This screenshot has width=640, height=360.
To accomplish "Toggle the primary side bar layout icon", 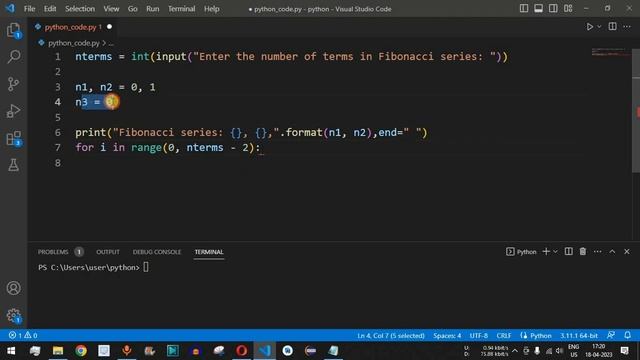I will (524, 9).
